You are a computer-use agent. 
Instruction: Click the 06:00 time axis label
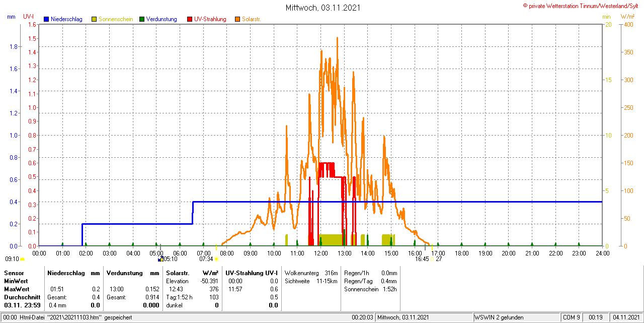click(x=180, y=253)
